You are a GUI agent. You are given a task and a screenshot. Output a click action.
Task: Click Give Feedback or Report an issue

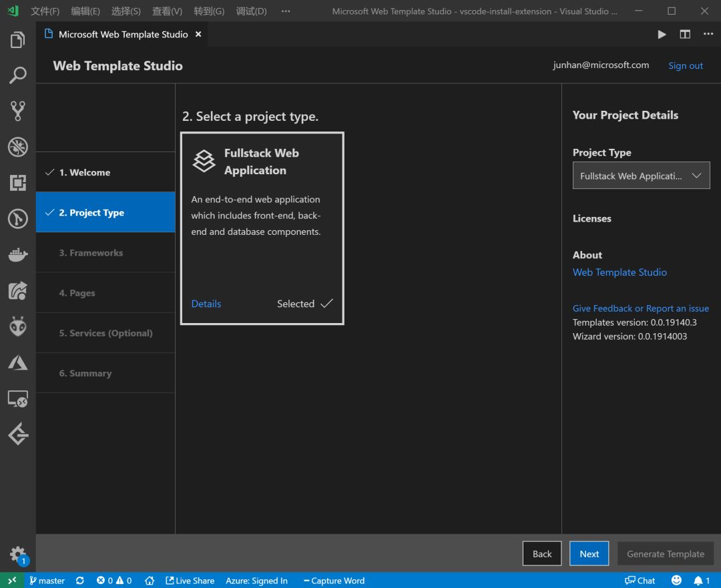(640, 308)
